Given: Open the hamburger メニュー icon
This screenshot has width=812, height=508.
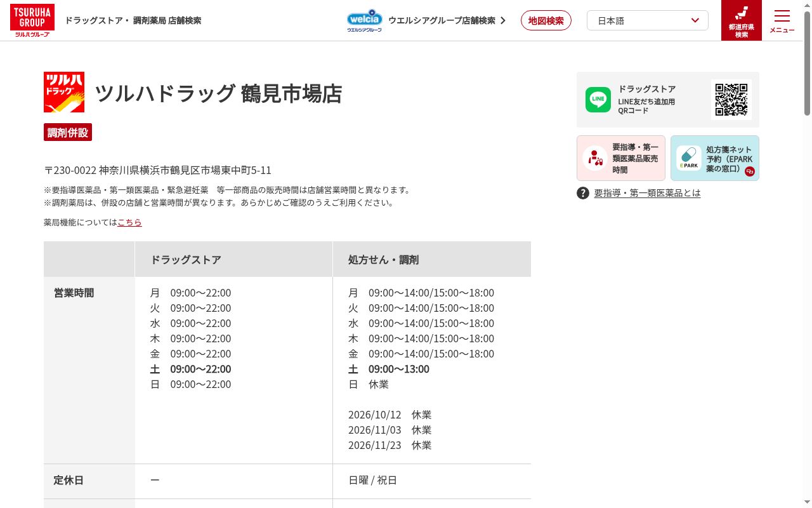Looking at the screenshot, I should coord(782,21).
